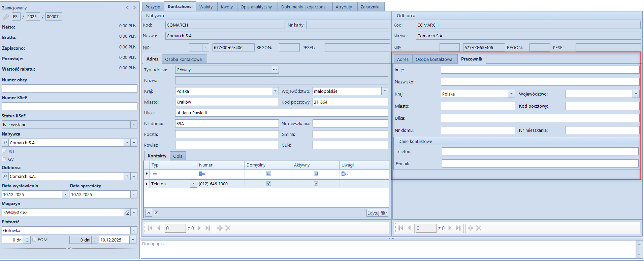Uncheck Domyślny for the Telefon contact row
Viewport: 644px width, 261px height.
point(268,184)
